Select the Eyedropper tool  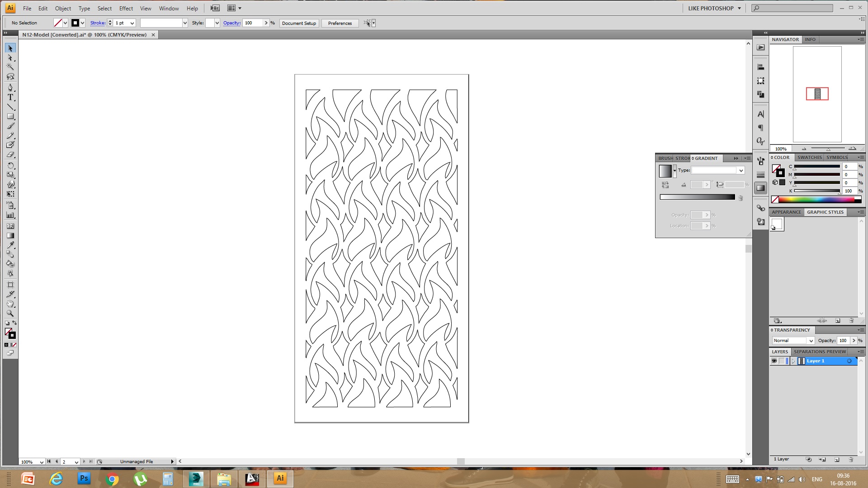10,245
